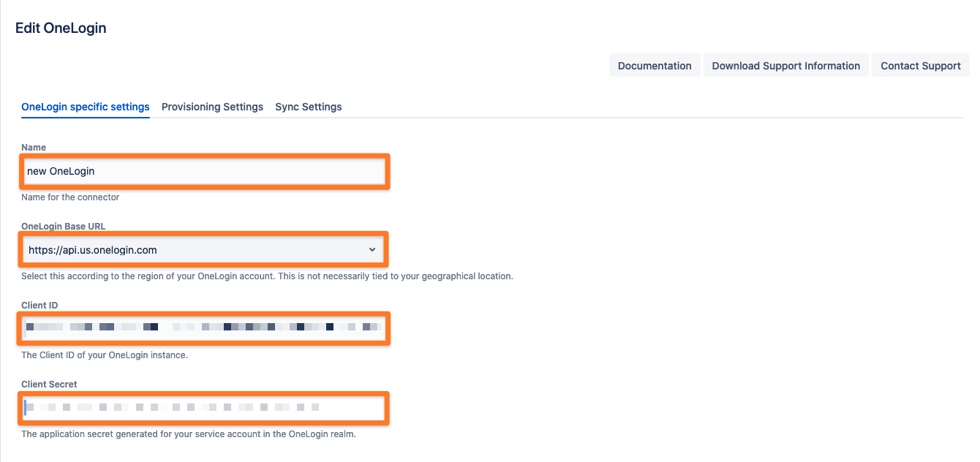Click the 'Client Secret' label
This screenshot has height=462, width=980.
pyautogui.click(x=49, y=385)
